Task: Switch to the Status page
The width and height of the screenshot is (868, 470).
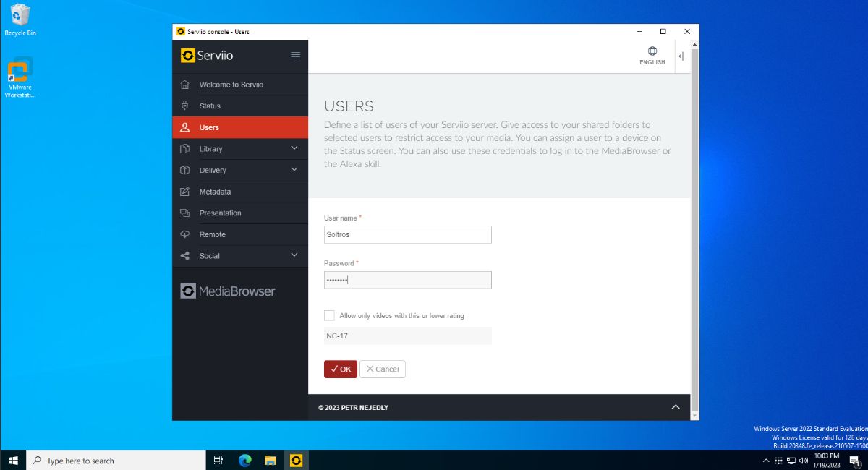Action: pos(211,106)
